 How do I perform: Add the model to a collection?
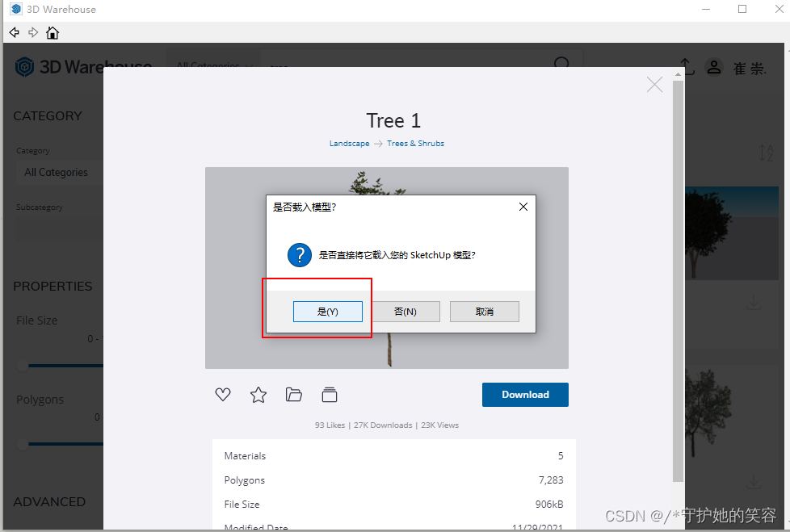click(x=330, y=395)
